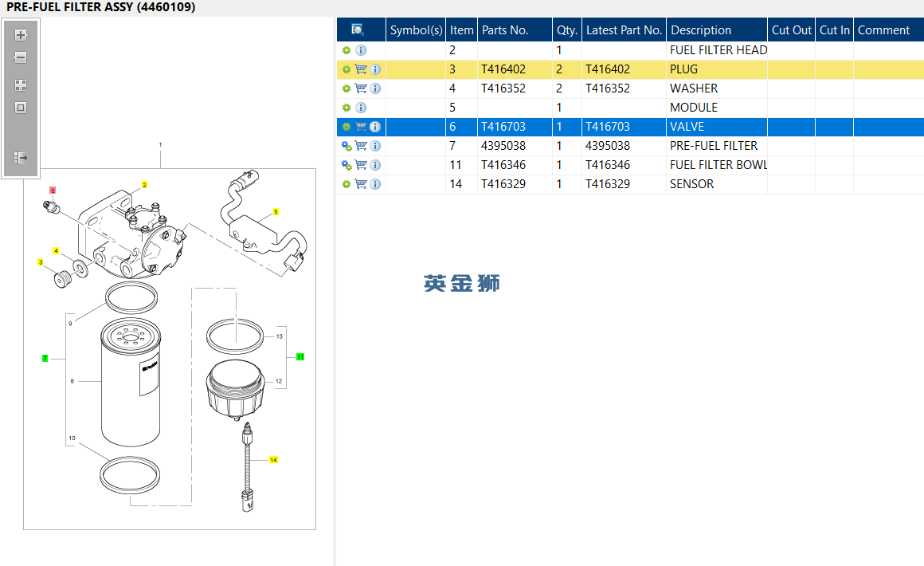Image resolution: width=924 pixels, height=566 pixels.
Task: Open info for the VALVE row
Action: (375, 127)
